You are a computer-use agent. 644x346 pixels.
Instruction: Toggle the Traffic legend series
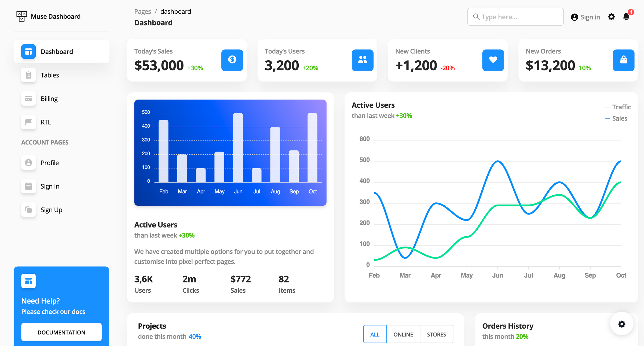[x=618, y=107]
